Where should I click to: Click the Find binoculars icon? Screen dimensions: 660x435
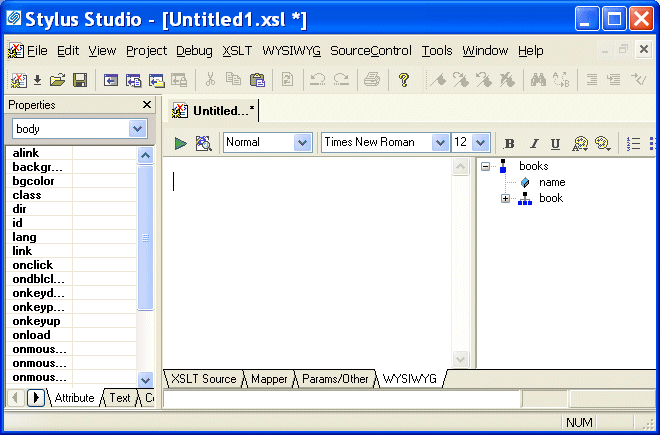(x=537, y=80)
